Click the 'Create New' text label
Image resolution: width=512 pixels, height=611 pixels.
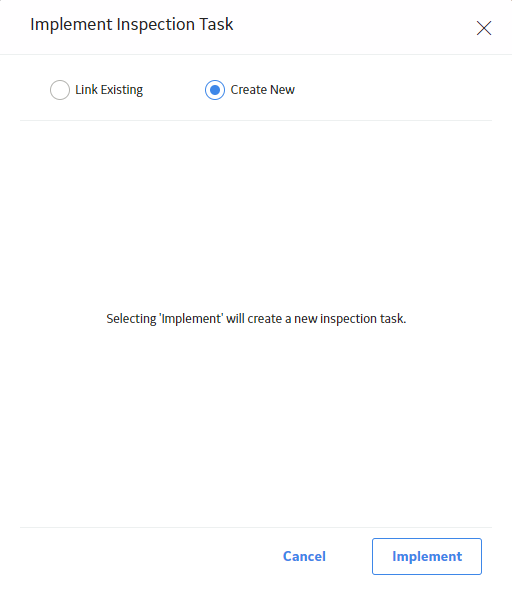[263, 90]
